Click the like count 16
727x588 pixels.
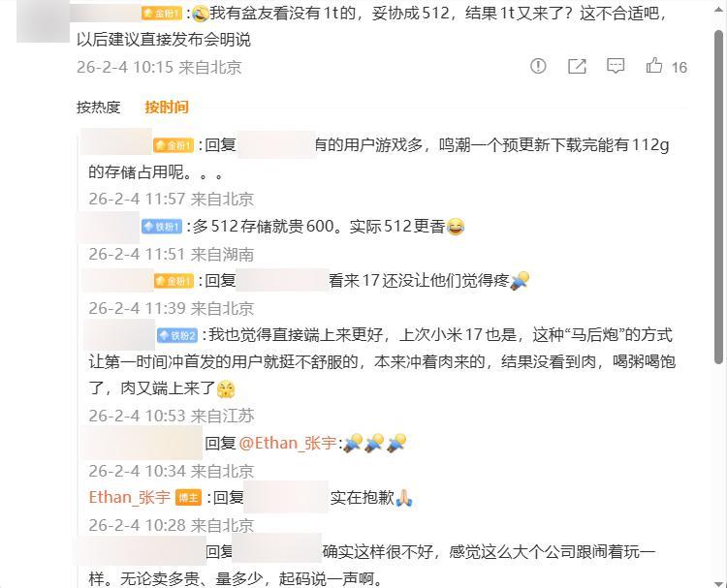coord(679,68)
